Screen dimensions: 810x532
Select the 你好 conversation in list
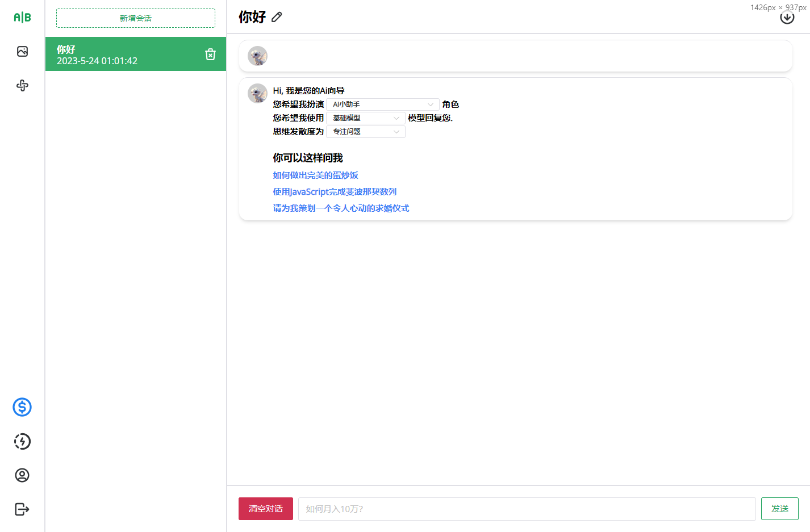coord(136,55)
